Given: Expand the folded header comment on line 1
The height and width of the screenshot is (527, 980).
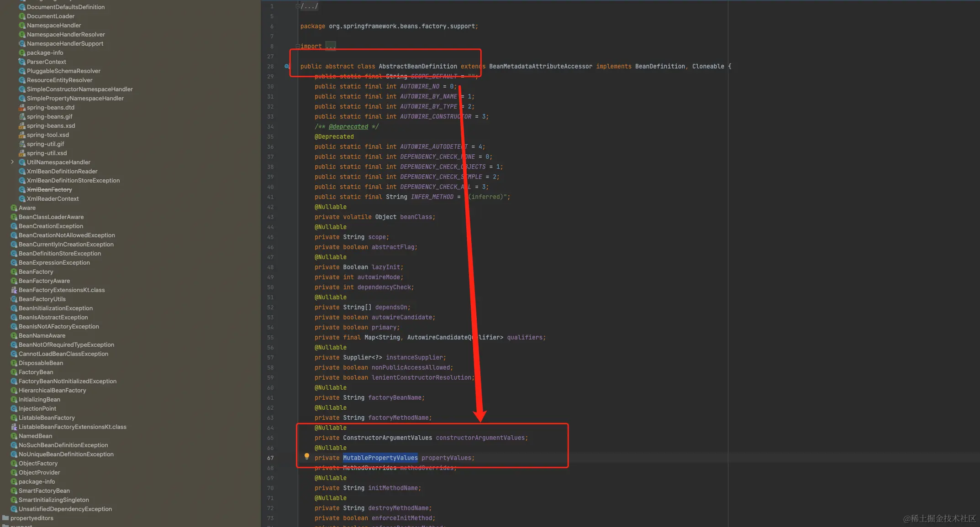Looking at the screenshot, I should tap(298, 6).
